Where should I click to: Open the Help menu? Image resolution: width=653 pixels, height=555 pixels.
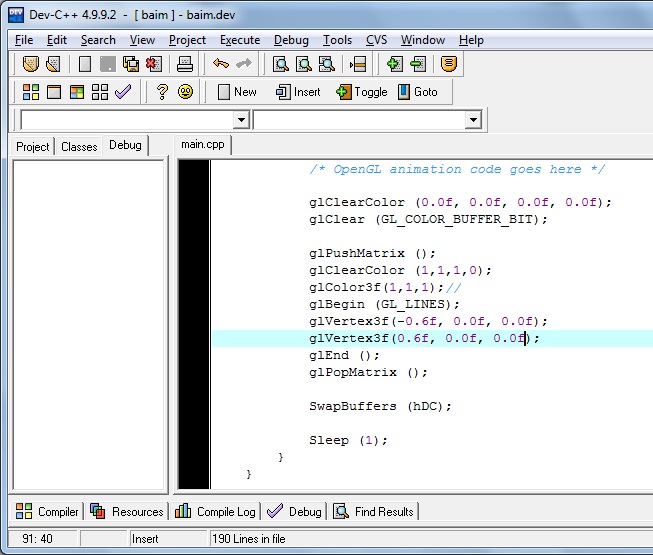pyautogui.click(x=471, y=40)
